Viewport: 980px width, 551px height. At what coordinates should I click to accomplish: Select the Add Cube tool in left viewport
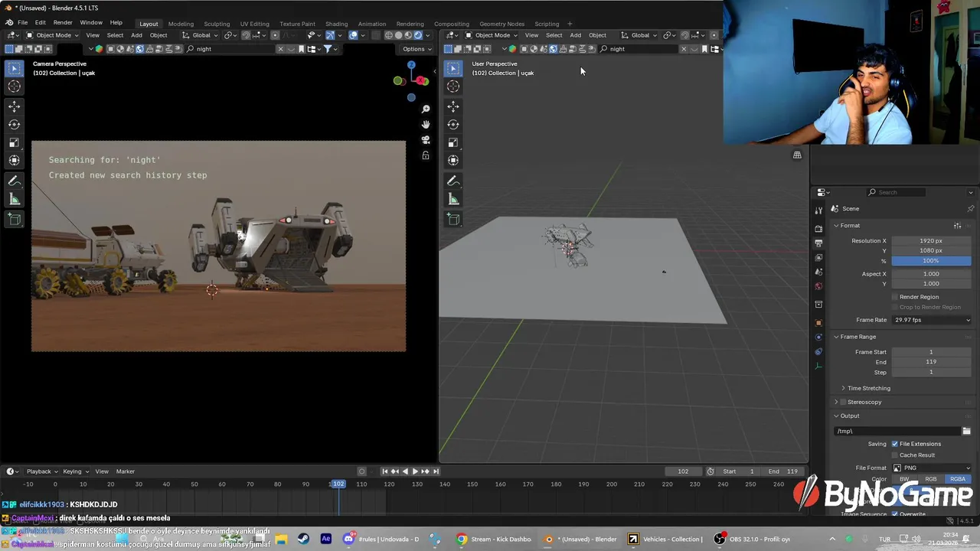pos(15,219)
